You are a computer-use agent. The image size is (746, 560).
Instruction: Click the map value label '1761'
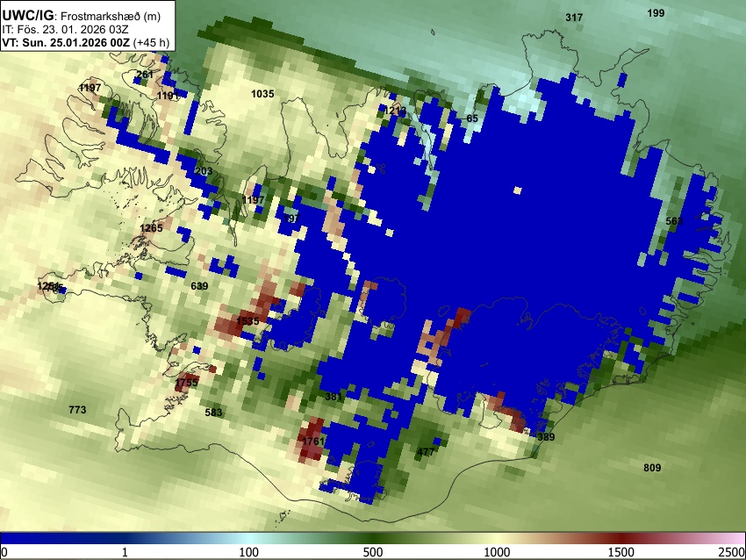coord(313,442)
